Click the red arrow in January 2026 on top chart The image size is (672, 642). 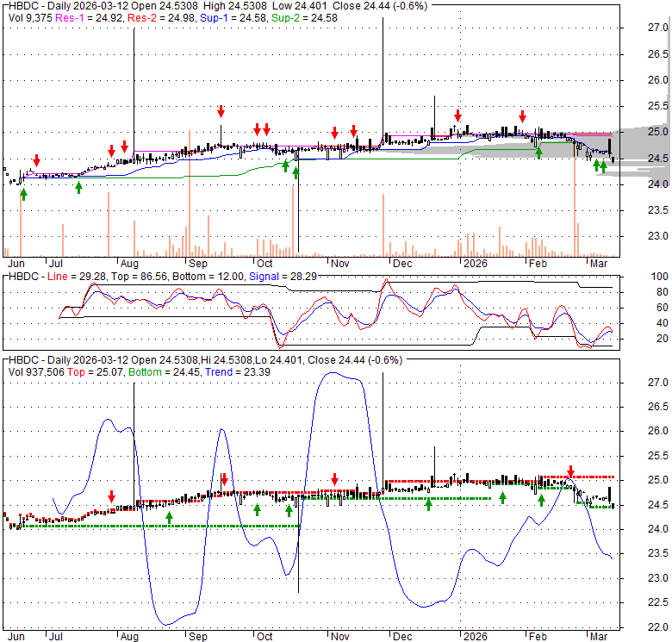(458, 115)
